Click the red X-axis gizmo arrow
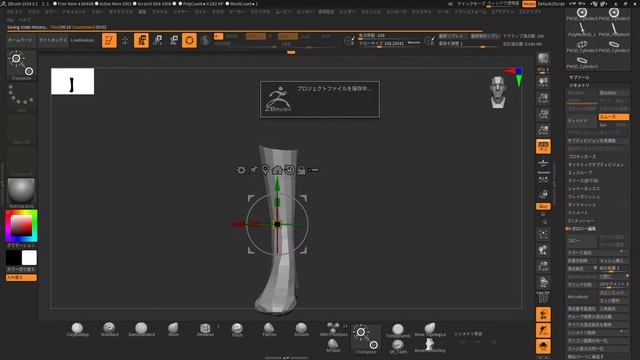The image size is (640, 360). click(238, 224)
